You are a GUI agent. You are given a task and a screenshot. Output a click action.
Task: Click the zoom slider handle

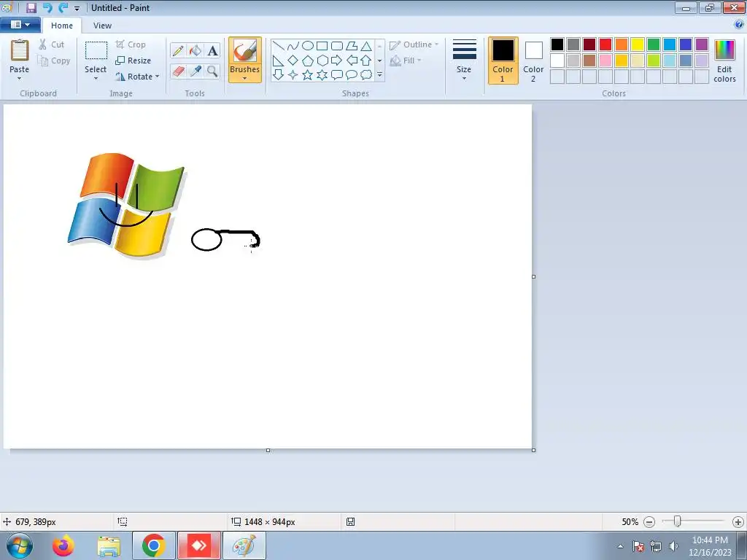[x=677, y=522]
